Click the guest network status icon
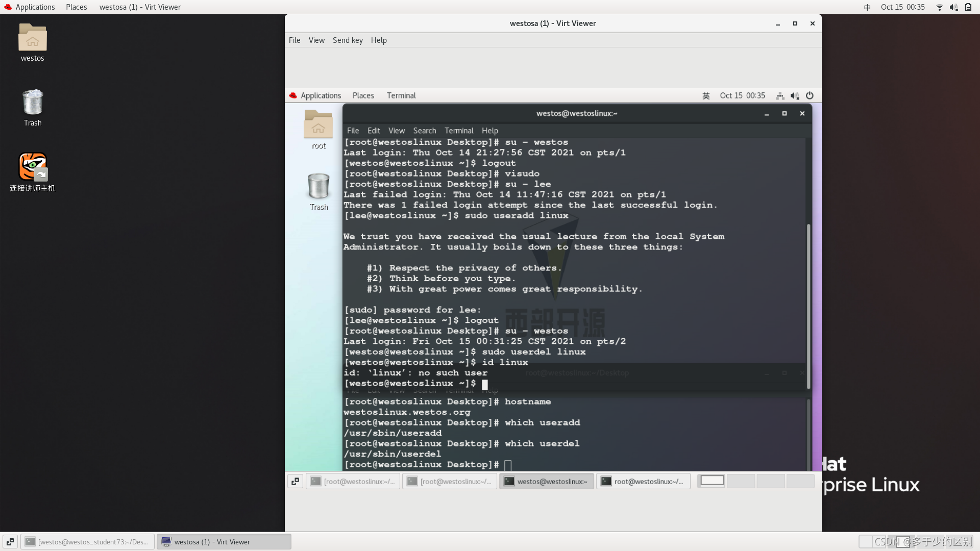The width and height of the screenshot is (980, 551). pyautogui.click(x=780, y=95)
